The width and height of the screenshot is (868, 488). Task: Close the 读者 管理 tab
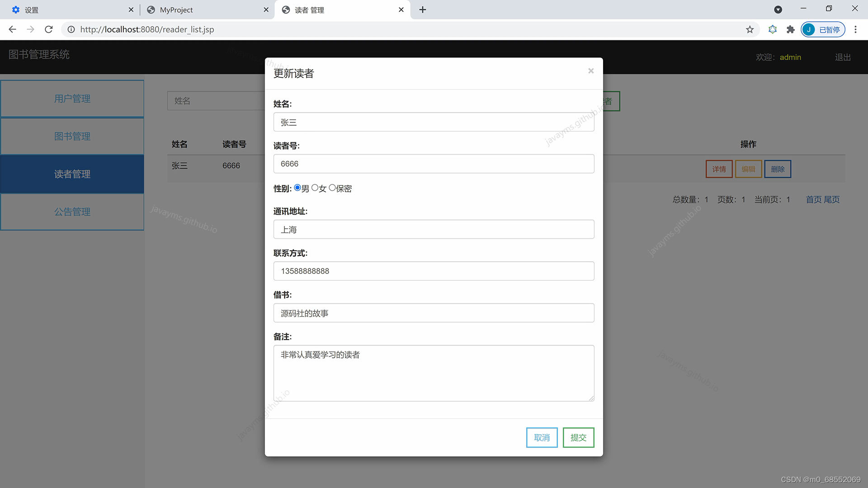point(401,9)
